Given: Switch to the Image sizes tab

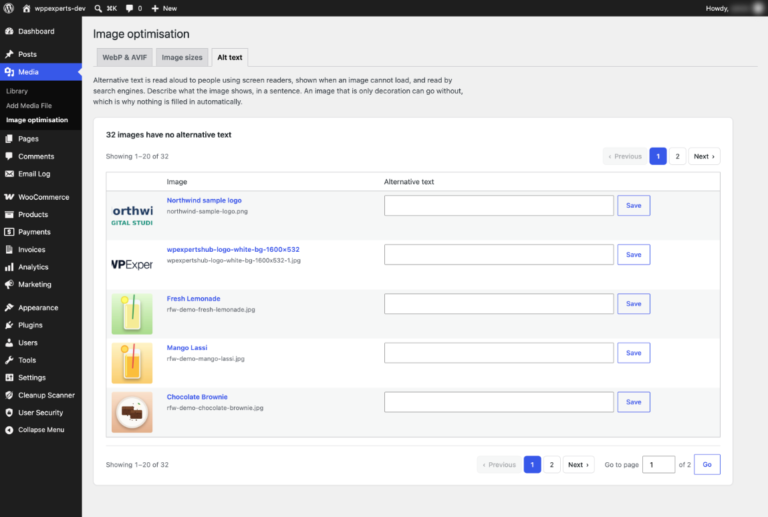Looking at the screenshot, I should tap(182, 57).
